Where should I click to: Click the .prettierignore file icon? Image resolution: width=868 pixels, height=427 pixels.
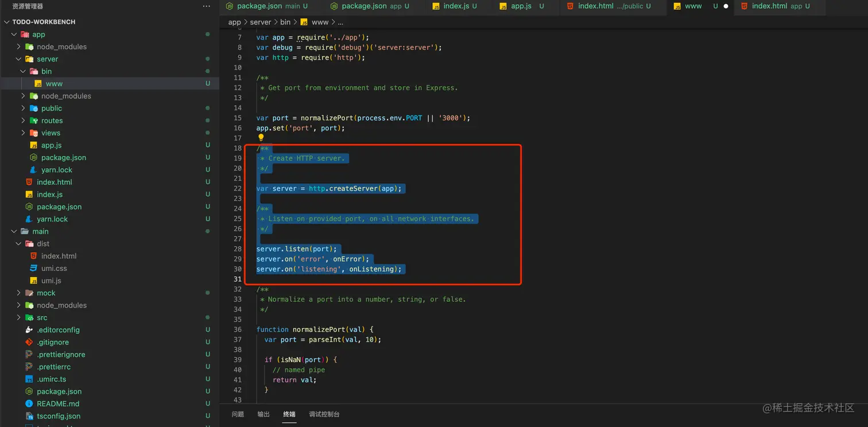(29, 355)
